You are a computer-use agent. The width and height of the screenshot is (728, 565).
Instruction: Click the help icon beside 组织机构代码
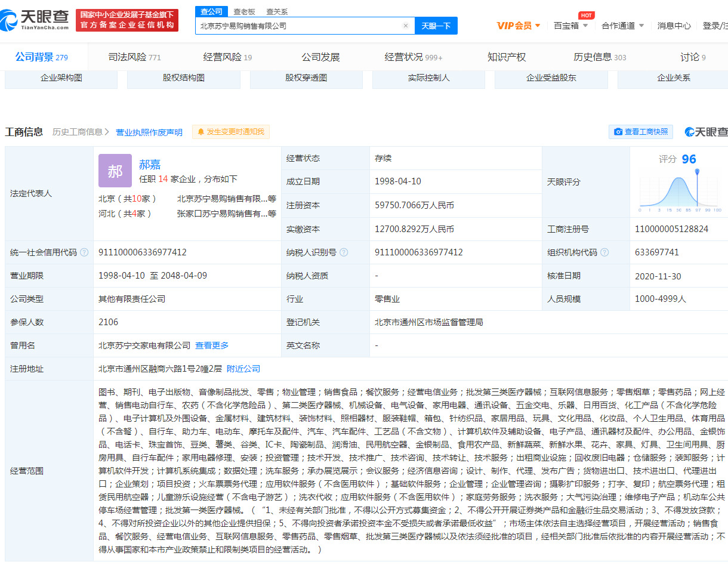pos(604,252)
